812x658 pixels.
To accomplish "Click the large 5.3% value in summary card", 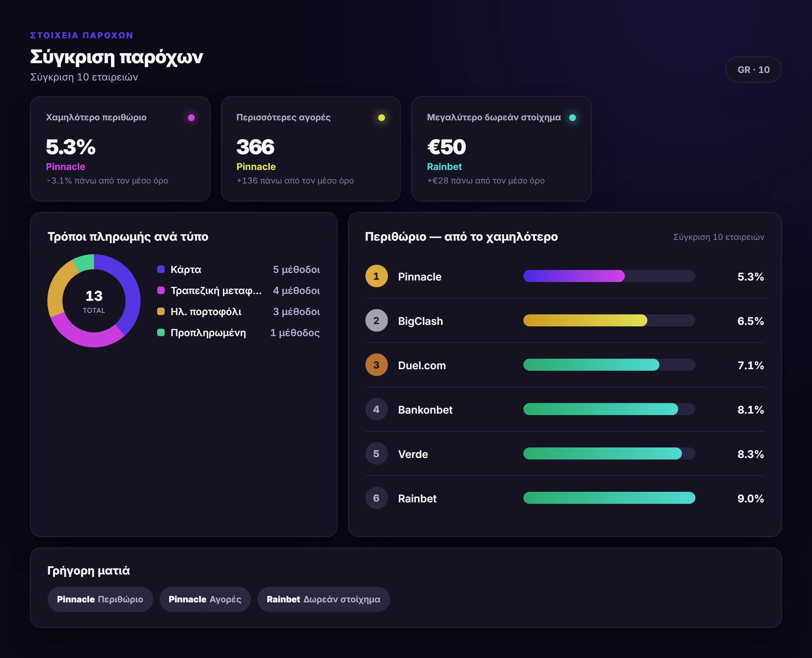I will point(71,147).
